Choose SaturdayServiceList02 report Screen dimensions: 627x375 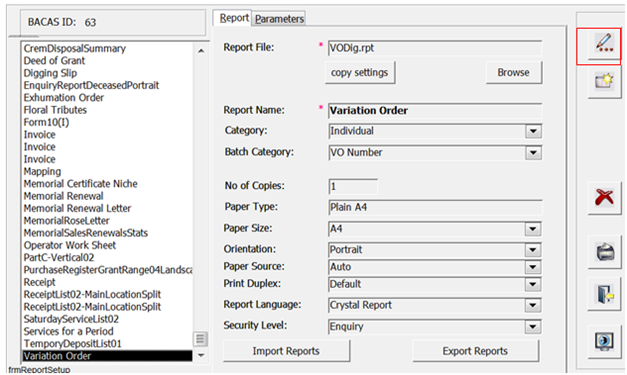[x=71, y=319]
